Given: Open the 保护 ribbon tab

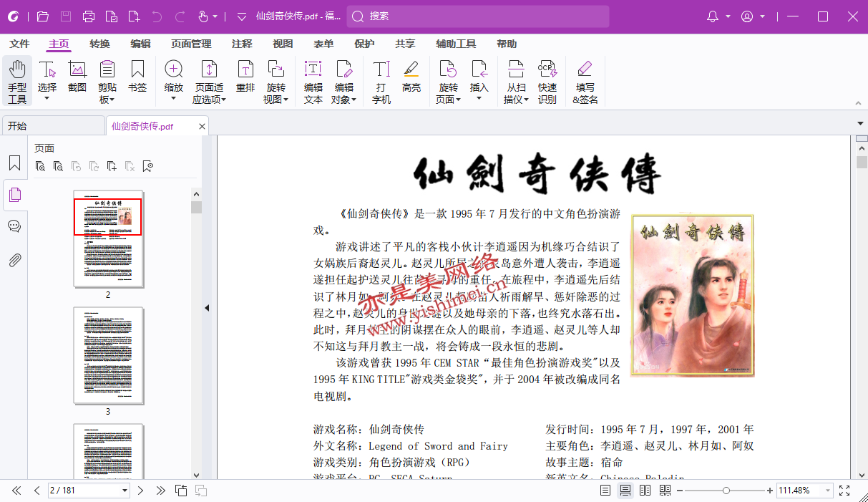Looking at the screenshot, I should pyautogui.click(x=364, y=44).
